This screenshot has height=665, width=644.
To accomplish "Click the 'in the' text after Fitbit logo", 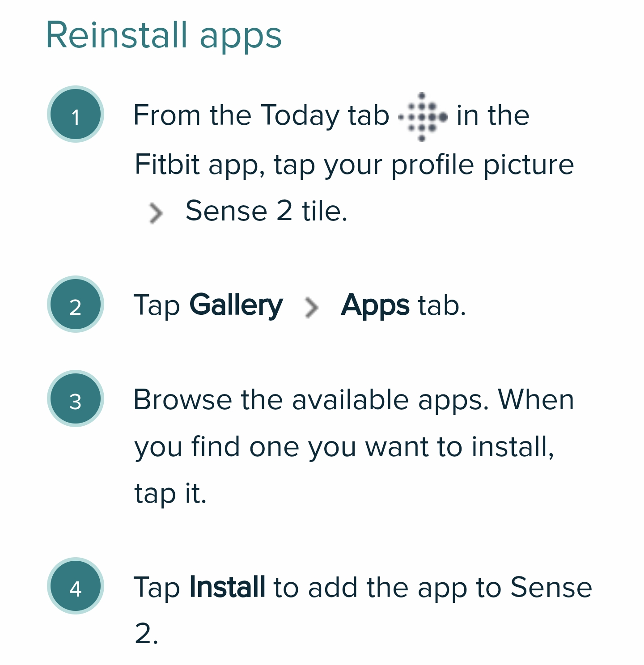I will point(493,115).
